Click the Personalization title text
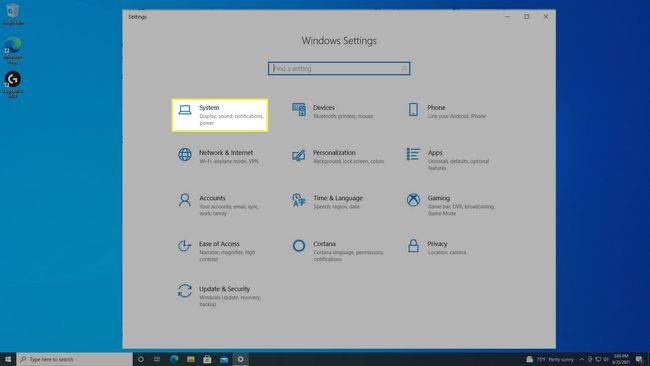650x366 pixels. 334,153
